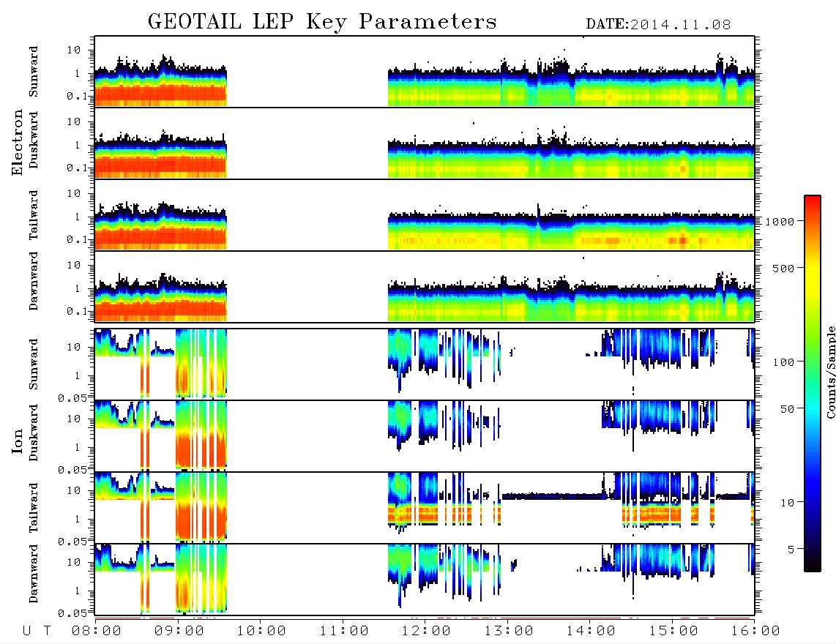Click the Electron Sunward panel label
Screen dimensions: 836x644
pos(34,72)
